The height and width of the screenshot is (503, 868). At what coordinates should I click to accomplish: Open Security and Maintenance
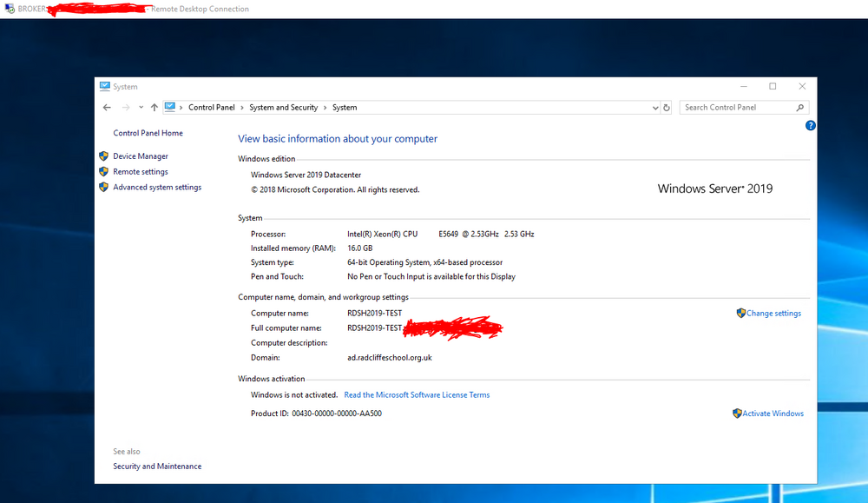[x=157, y=467]
